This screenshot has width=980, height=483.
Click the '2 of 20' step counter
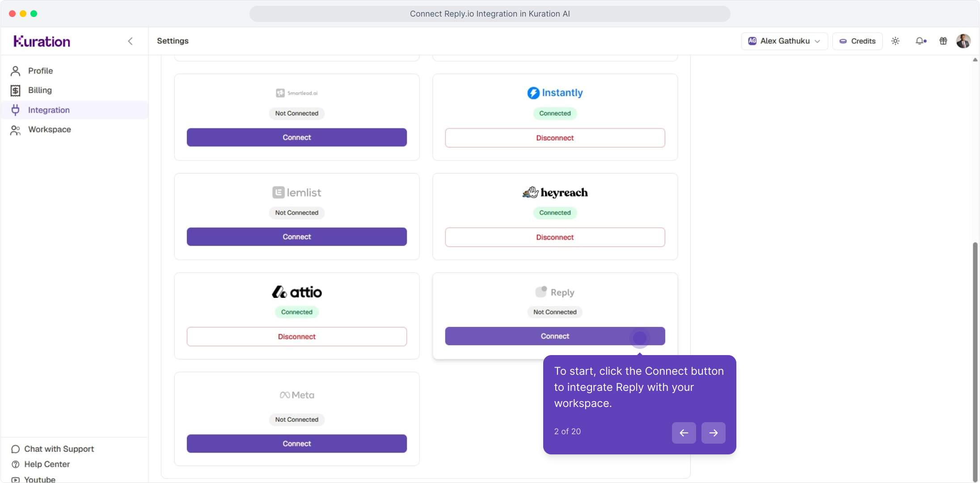567,431
